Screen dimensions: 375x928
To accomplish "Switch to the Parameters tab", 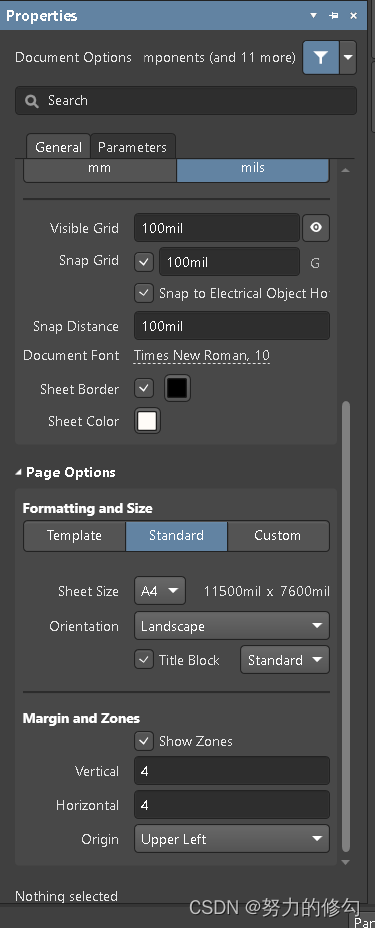I will pyautogui.click(x=132, y=147).
